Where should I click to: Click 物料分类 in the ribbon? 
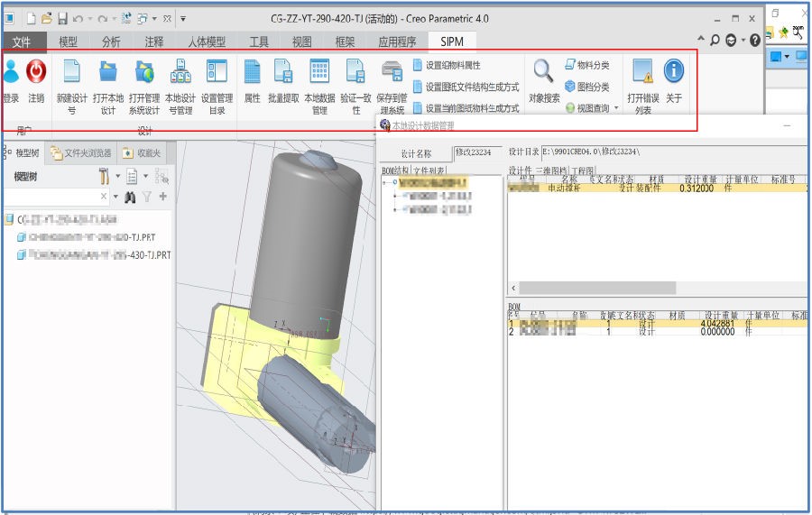pyautogui.click(x=593, y=65)
